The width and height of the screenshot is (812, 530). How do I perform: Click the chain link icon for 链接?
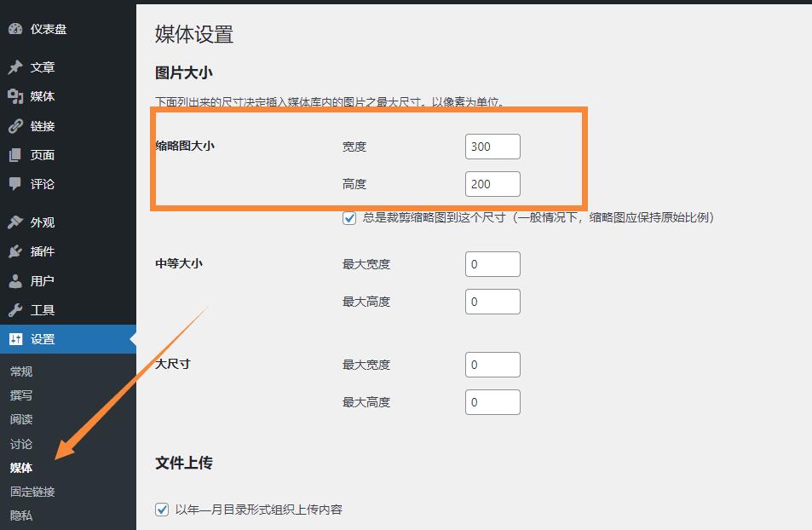coord(15,126)
